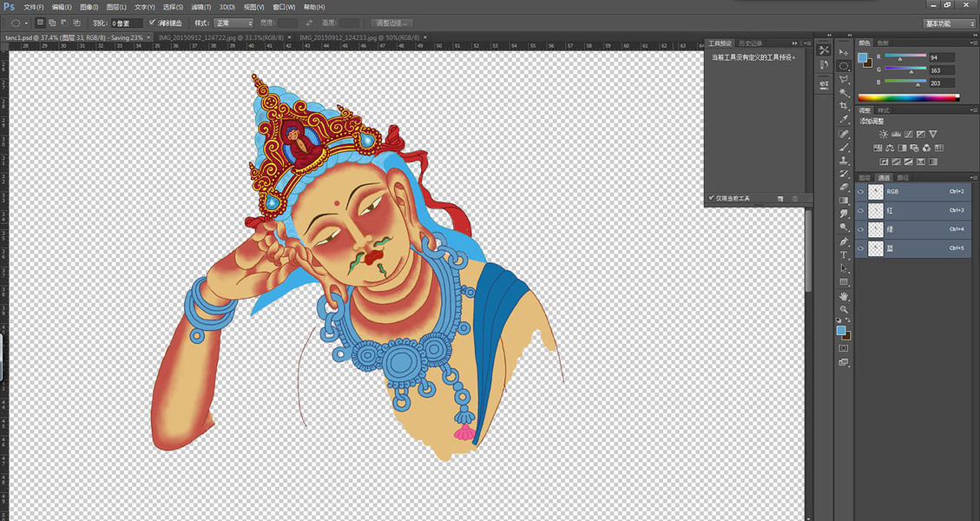Viewport: 980px width, 521px height.
Task: Select the Dodge tool
Action: pyautogui.click(x=844, y=227)
